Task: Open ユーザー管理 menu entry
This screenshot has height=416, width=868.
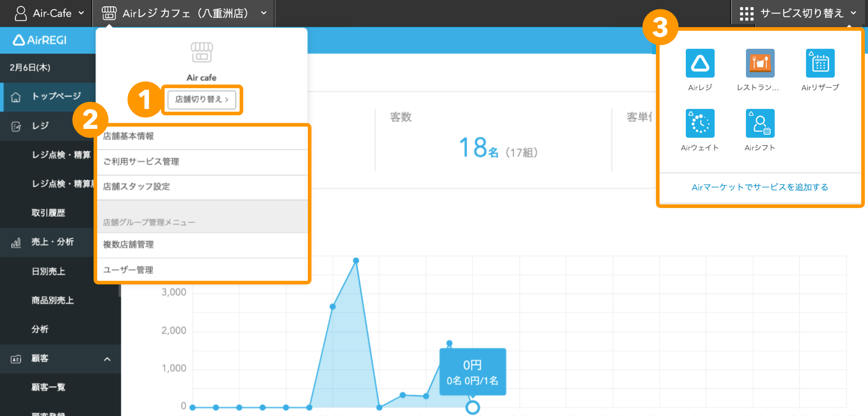Action: click(203, 270)
